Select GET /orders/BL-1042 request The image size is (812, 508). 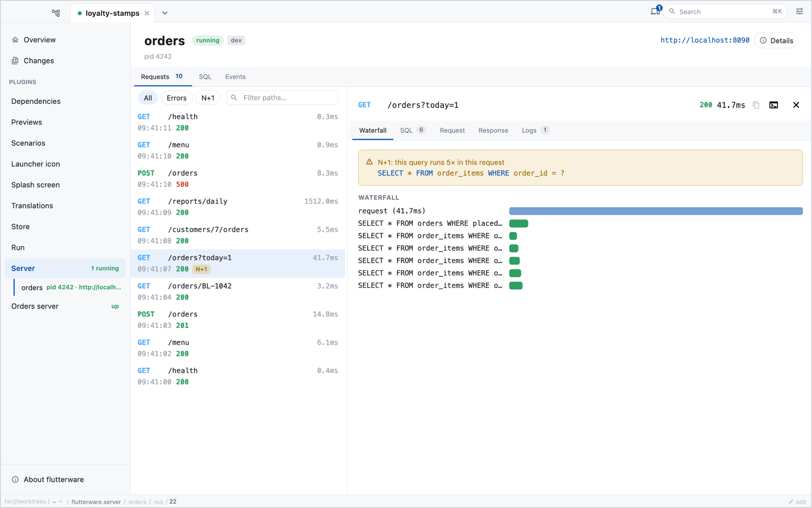point(238,292)
